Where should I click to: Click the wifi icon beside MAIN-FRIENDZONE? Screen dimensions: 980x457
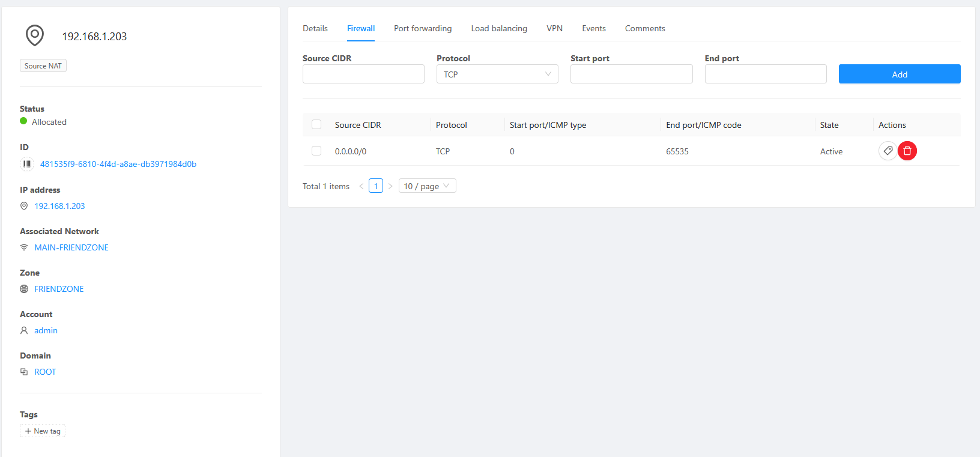[x=24, y=247]
